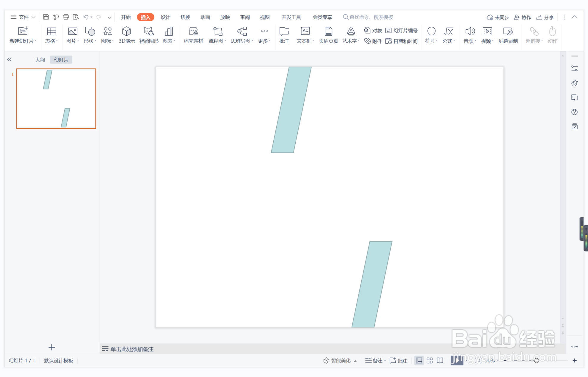Switch to slide sorter grid view
The image size is (588, 377).
coord(429,360)
